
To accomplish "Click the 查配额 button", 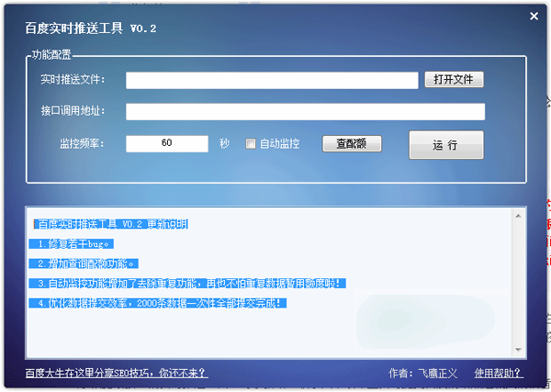I will click(x=352, y=143).
